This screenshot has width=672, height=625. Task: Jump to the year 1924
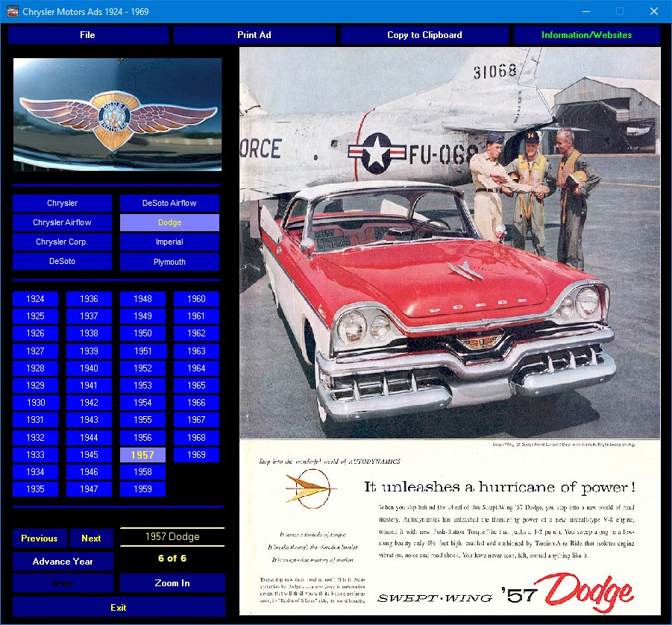tap(35, 299)
